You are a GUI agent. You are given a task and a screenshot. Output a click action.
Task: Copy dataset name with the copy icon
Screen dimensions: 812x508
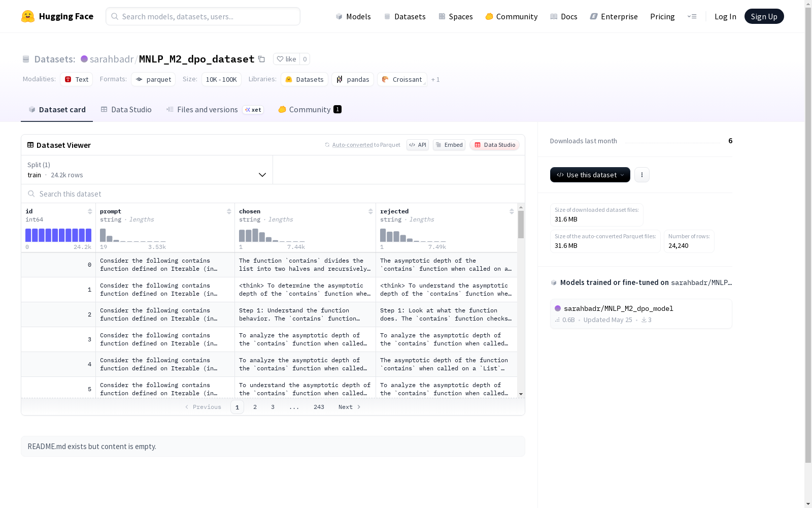point(261,59)
